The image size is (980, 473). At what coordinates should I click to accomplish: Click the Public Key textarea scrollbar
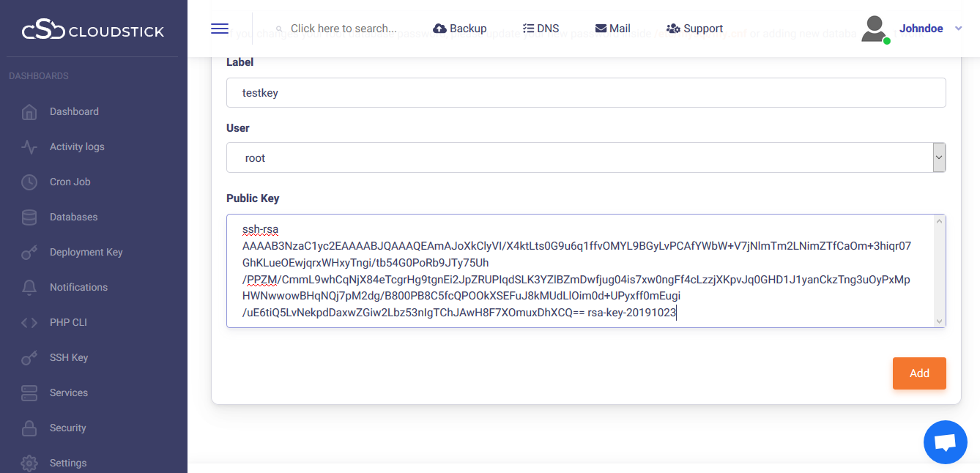tap(939, 271)
